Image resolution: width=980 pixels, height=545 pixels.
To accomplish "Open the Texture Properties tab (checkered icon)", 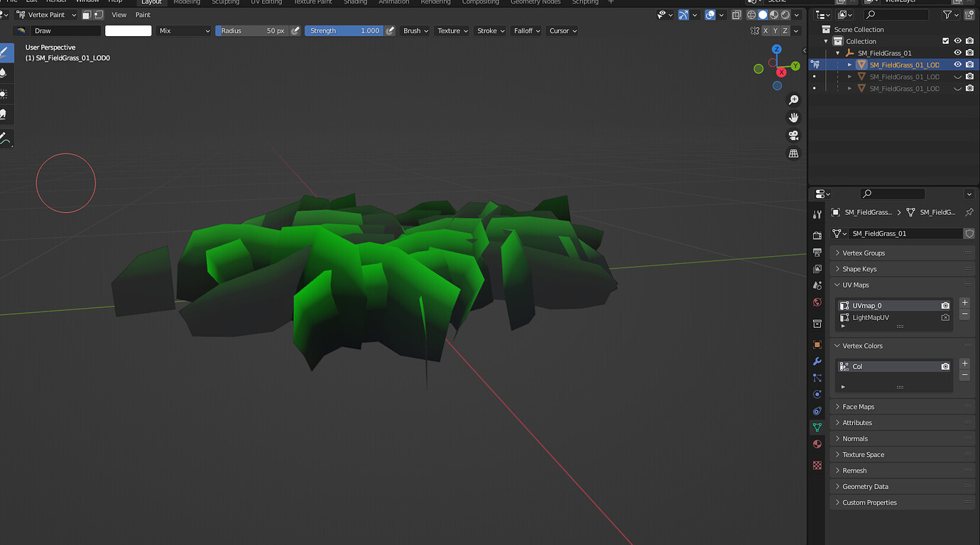I will coord(817,465).
